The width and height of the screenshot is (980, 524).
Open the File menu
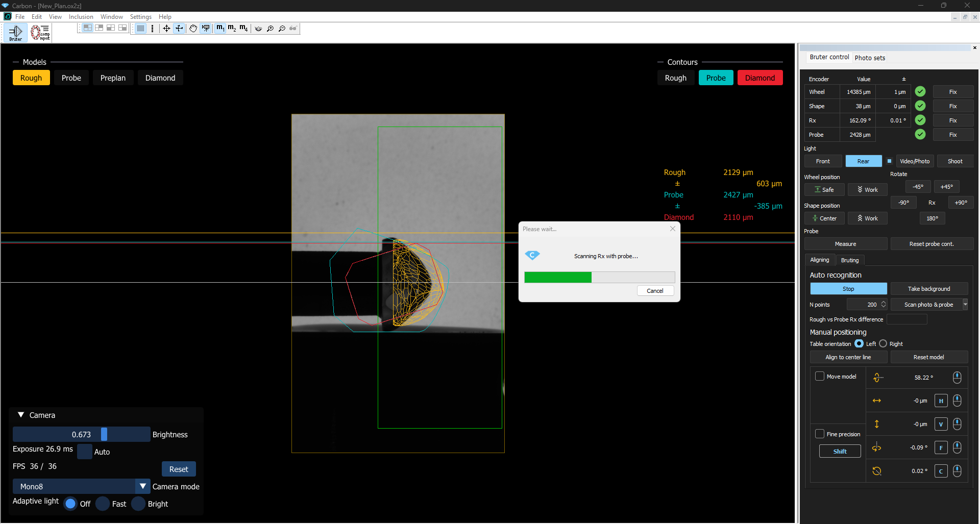click(x=20, y=17)
